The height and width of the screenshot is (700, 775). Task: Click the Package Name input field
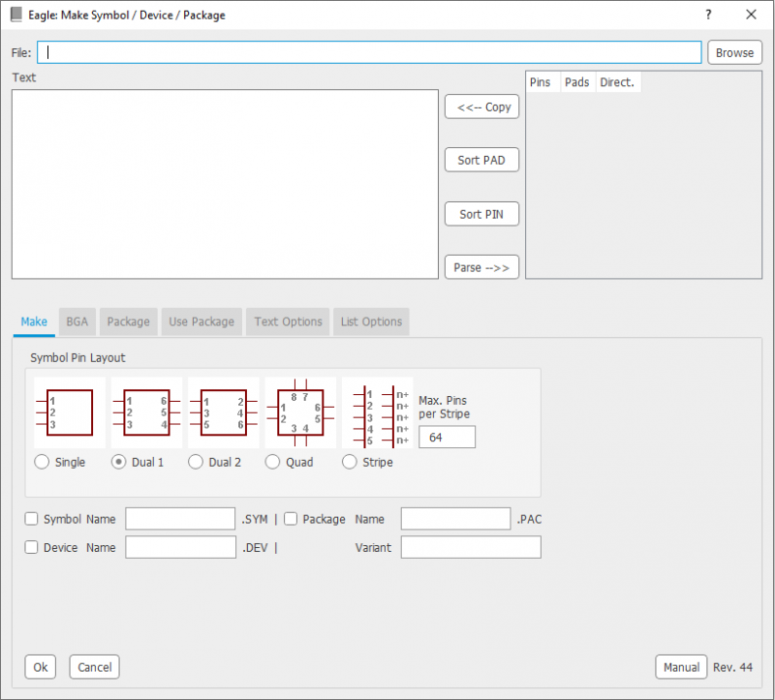point(455,519)
